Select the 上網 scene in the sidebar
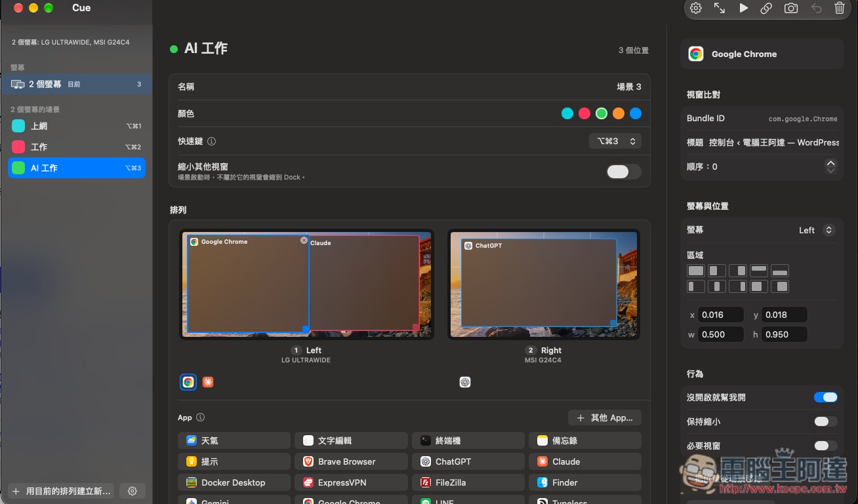Screen dimensions: 858x504 76,126
